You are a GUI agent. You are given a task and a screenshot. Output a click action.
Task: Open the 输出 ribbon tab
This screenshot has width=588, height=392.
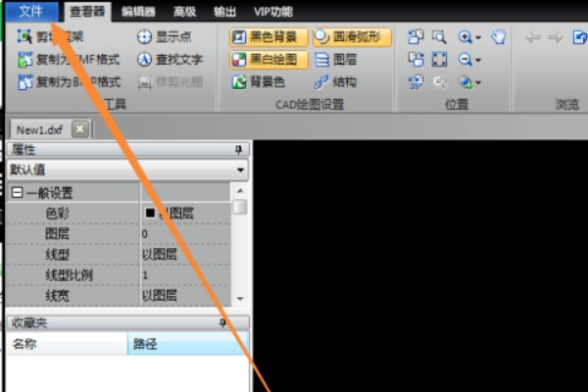point(224,12)
